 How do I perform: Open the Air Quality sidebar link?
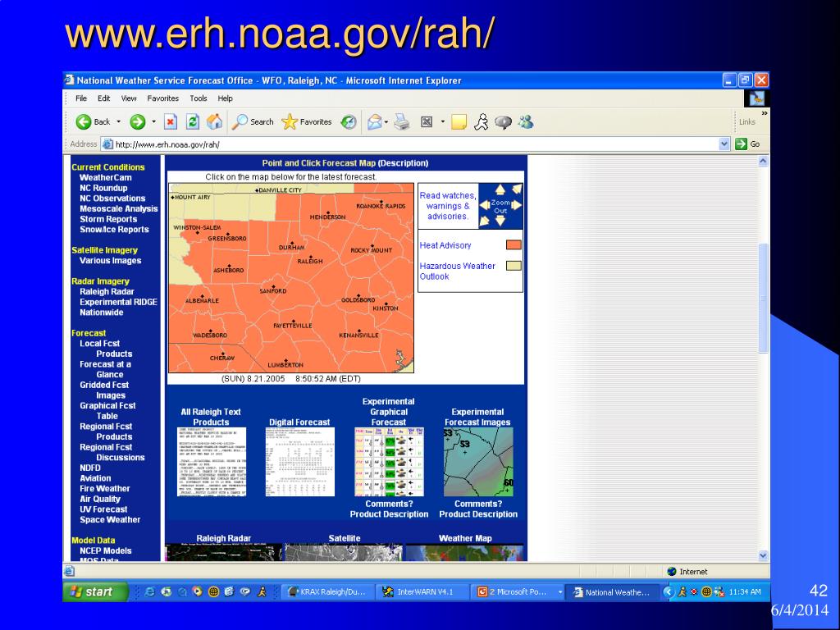99,499
